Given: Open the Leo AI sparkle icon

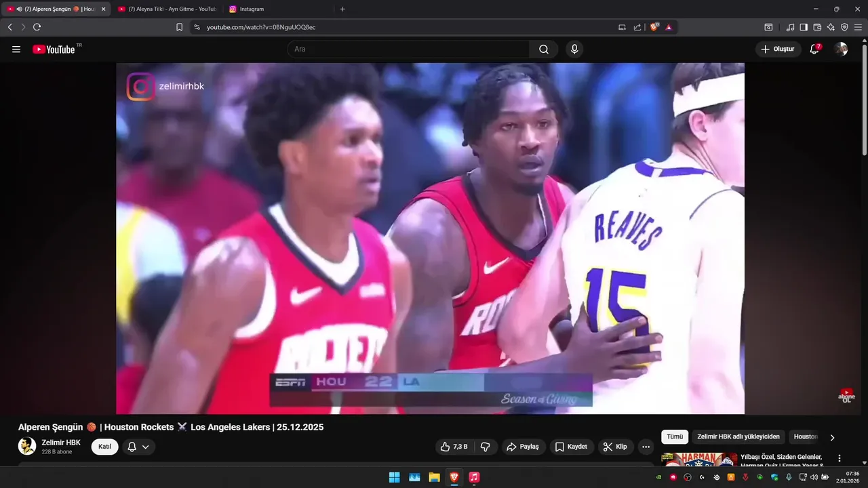Looking at the screenshot, I should [831, 27].
